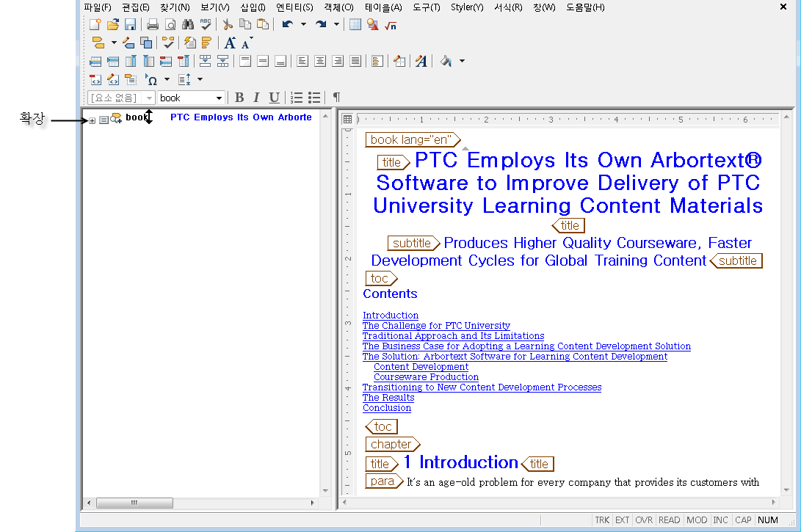Create a new document with the New icon
801x532 pixels.
(95, 24)
